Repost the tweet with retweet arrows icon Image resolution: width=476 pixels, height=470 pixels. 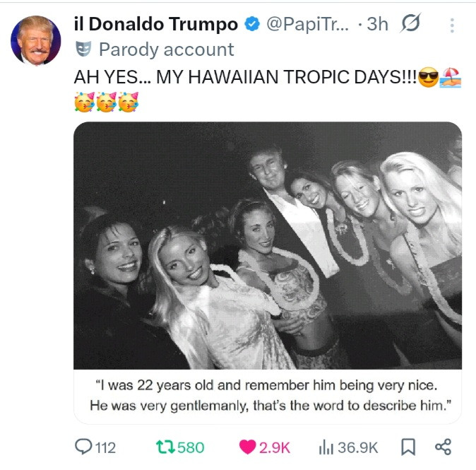click(165, 447)
